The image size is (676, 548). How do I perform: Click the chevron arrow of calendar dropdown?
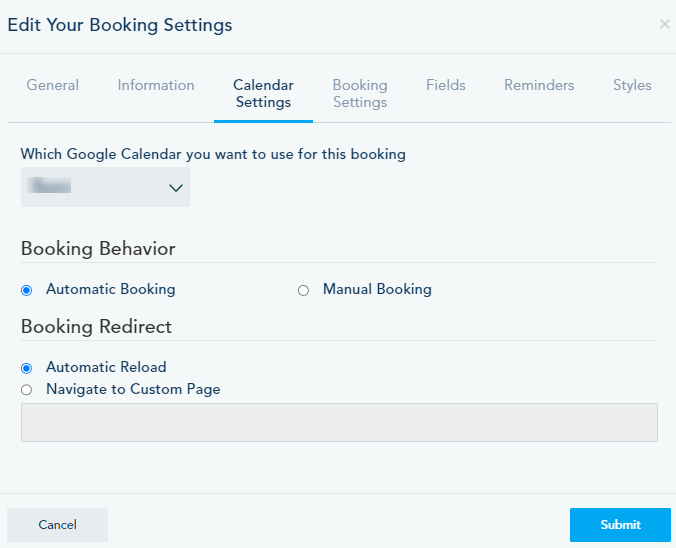tap(176, 187)
